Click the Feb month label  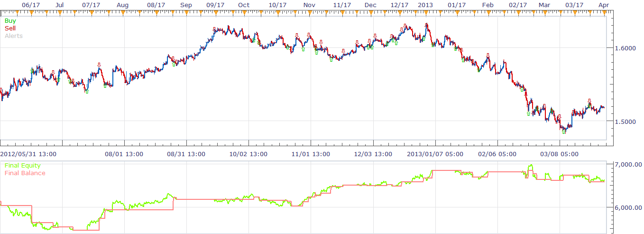pyautogui.click(x=488, y=4)
